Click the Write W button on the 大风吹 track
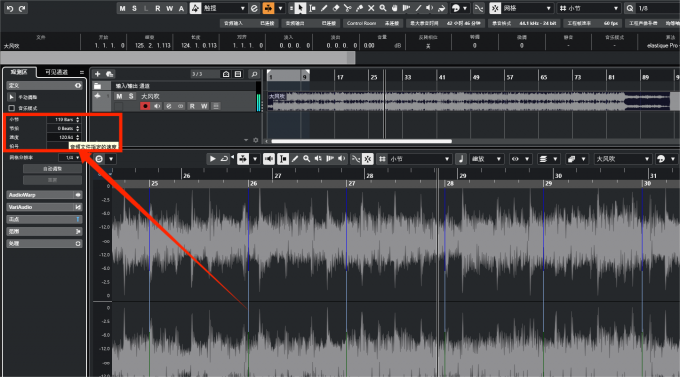This screenshot has width=680, height=377. [204, 106]
